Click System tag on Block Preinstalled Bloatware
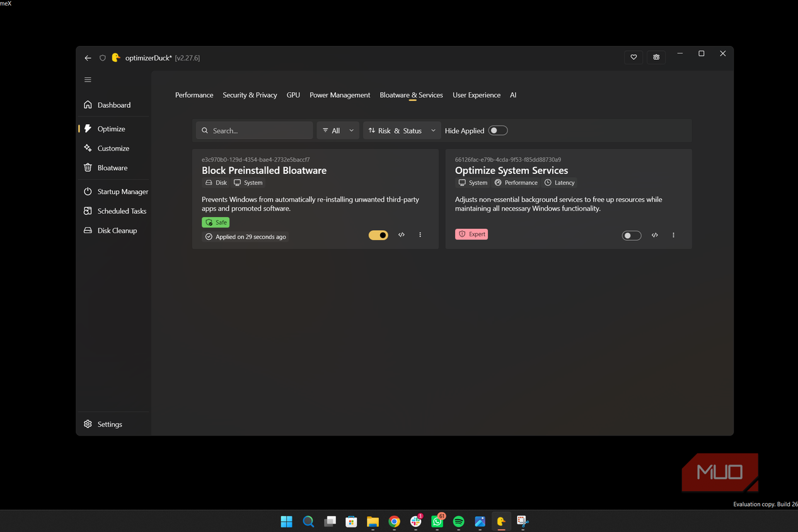 click(x=248, y=183)
